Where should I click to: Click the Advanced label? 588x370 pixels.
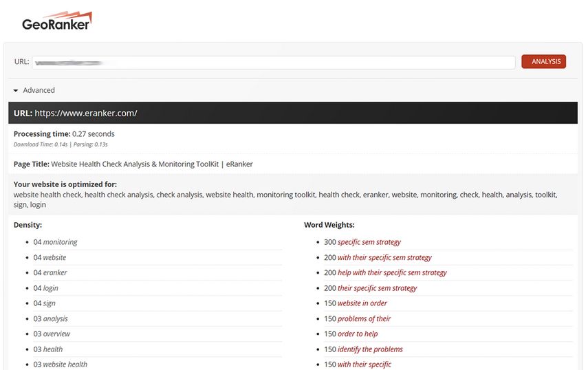point(39,90)
